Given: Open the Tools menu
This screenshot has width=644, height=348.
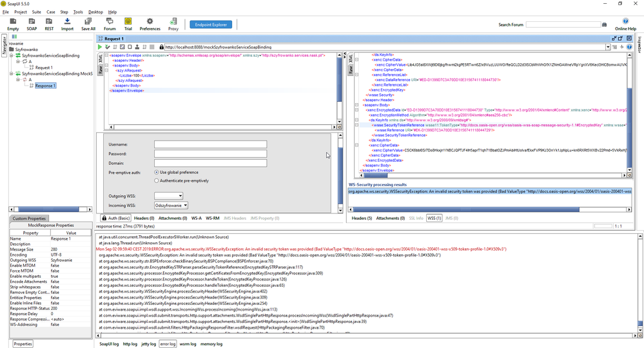Looking at the screenshot, I should [78, 12].
